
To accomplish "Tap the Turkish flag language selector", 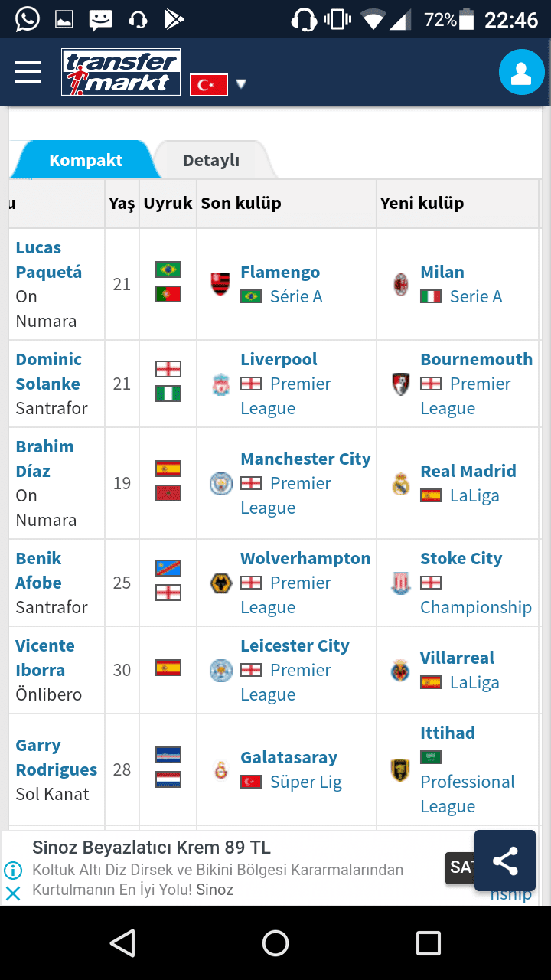I will coord(209,85).
